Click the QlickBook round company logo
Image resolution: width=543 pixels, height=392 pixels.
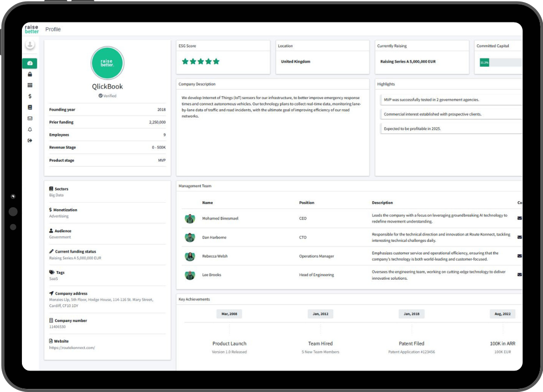[107, 63]
